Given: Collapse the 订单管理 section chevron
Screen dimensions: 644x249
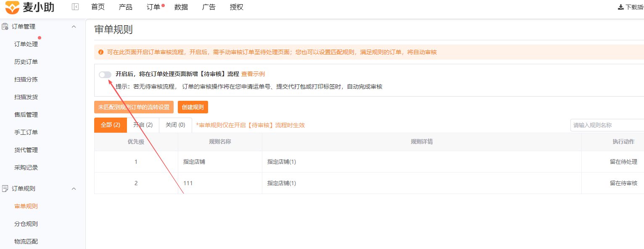Looking at the screenshot, I should coord(74,26).
